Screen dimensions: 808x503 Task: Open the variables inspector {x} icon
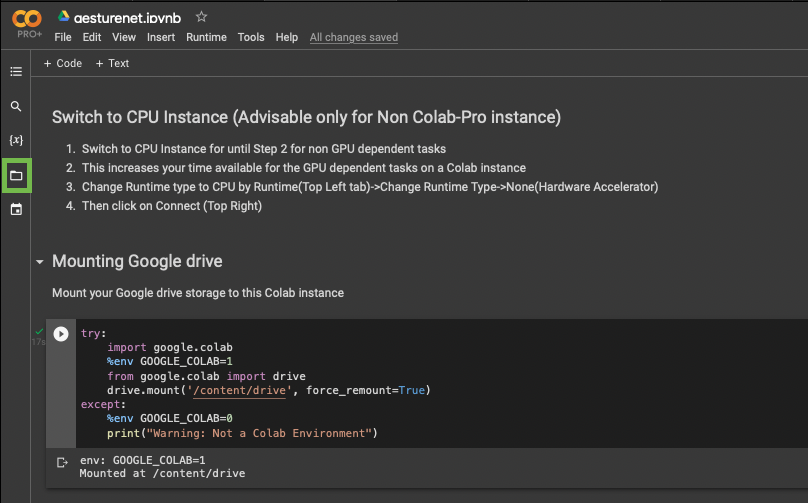click(15, 140)
